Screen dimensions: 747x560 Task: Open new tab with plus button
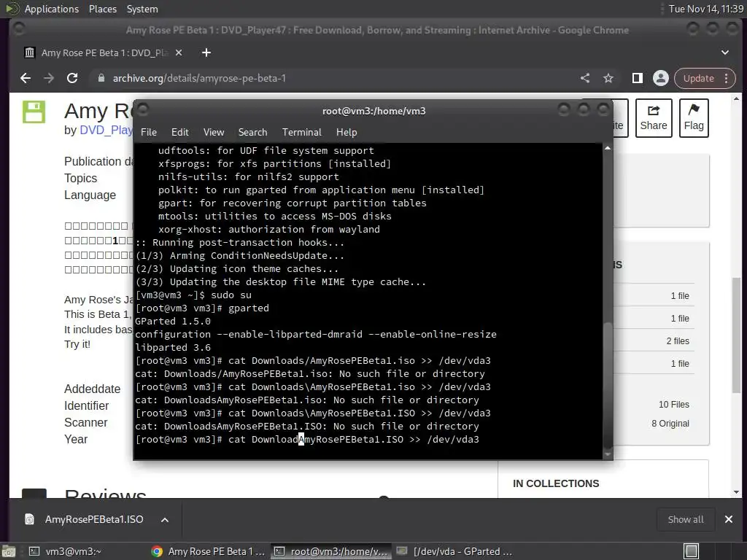206,52
